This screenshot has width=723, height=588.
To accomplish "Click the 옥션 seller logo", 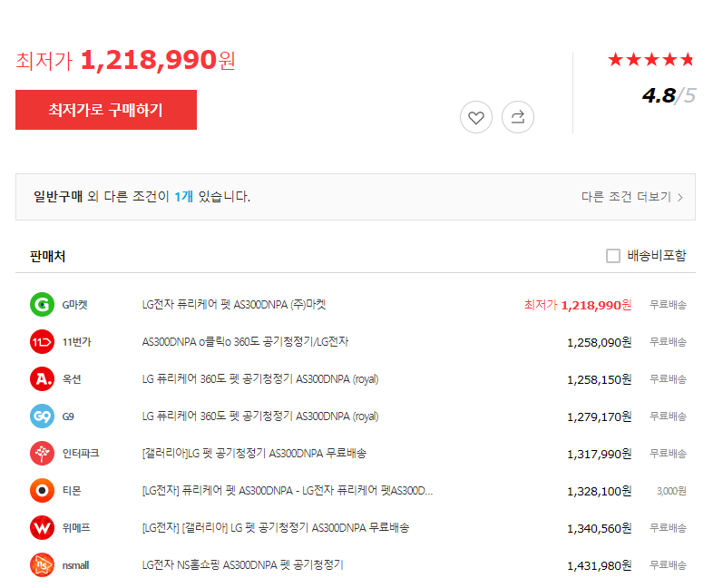I will click(42, 379).
